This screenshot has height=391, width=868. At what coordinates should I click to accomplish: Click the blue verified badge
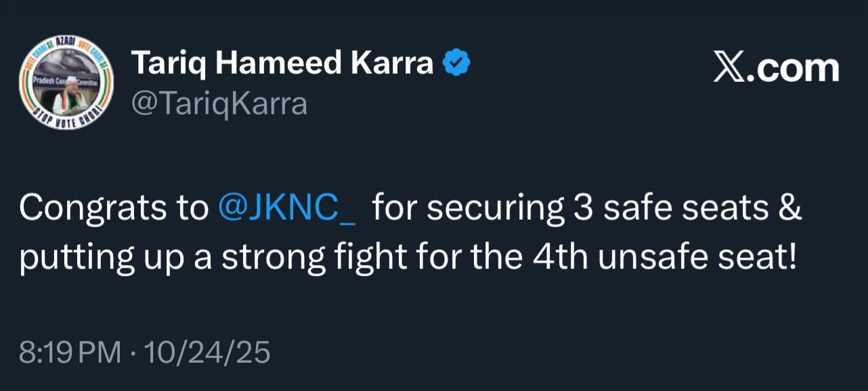(456, 64)
